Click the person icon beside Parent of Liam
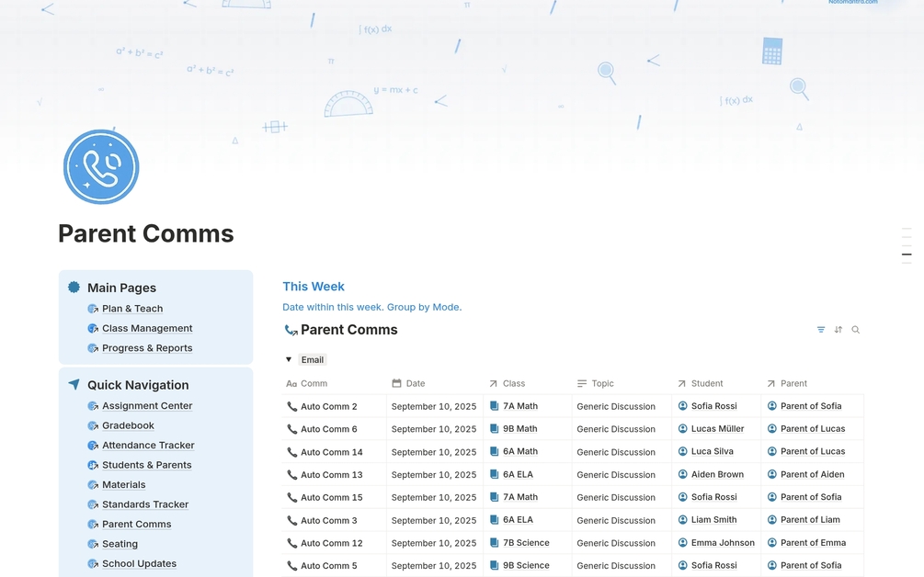 tap(772, 520)
